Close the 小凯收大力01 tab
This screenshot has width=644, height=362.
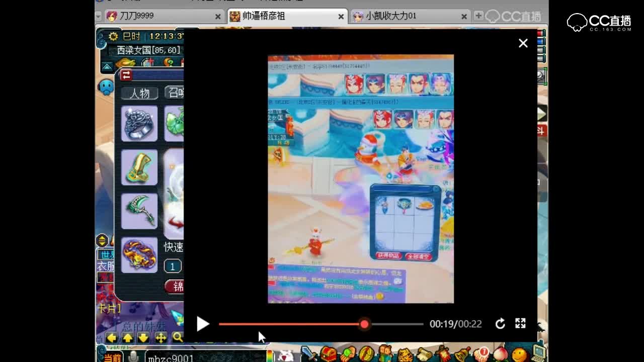464,17
